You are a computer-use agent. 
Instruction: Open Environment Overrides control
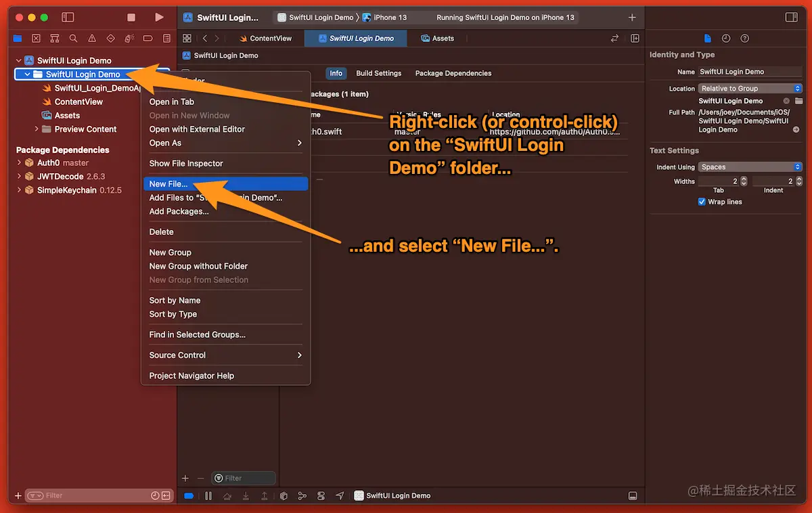[x=321, y=495]
